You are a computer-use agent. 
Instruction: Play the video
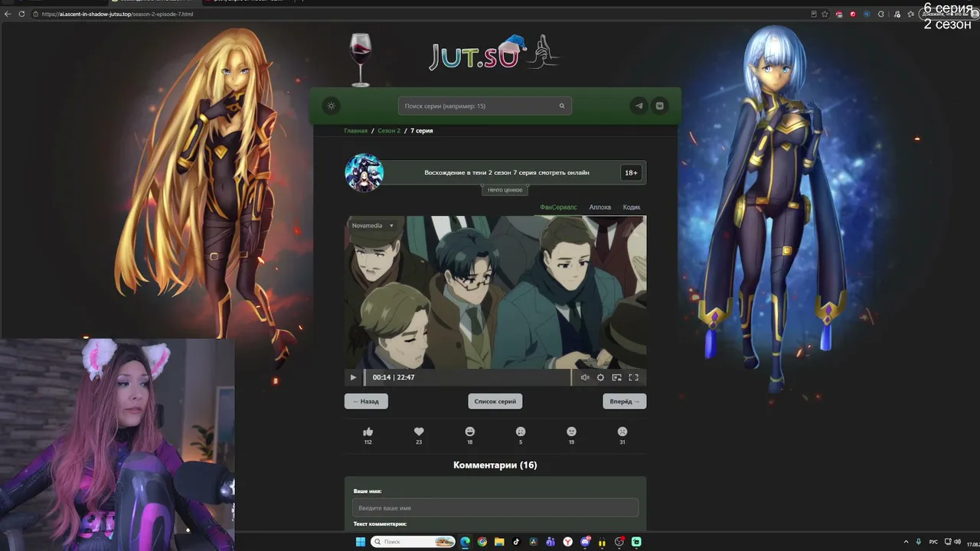pyautogui.click(x=353, y=377)
